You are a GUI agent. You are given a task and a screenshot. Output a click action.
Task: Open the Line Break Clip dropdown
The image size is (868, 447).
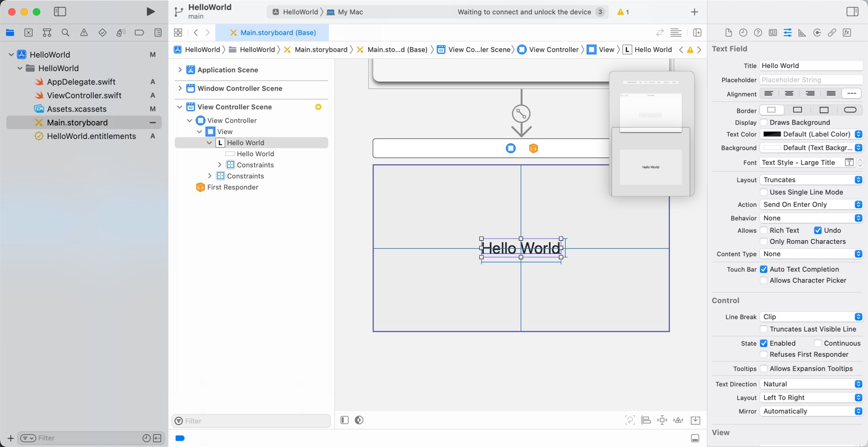point(811,317)
